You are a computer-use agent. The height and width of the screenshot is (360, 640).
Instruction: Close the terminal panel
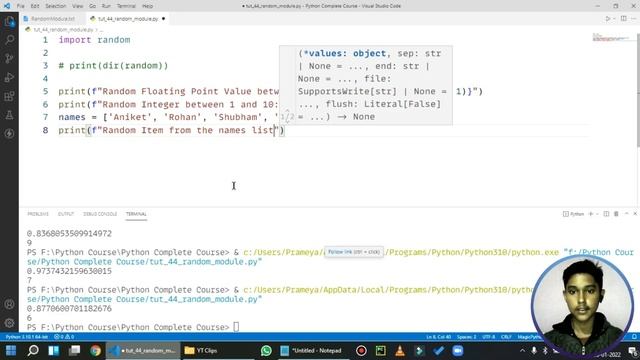[x=635, y=214]
